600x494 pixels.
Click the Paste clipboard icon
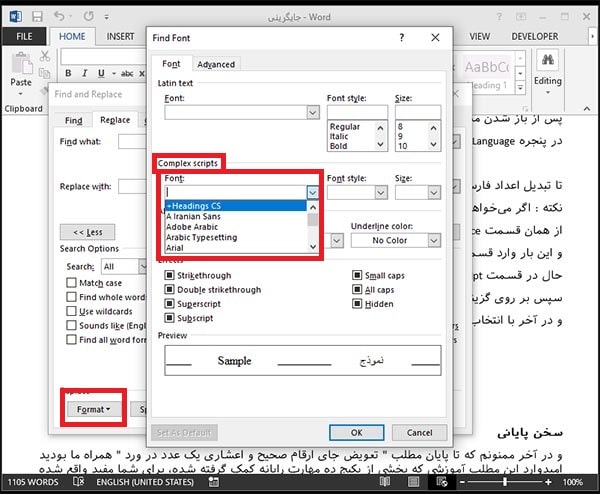pyautogui.click(x=21, y=63)
